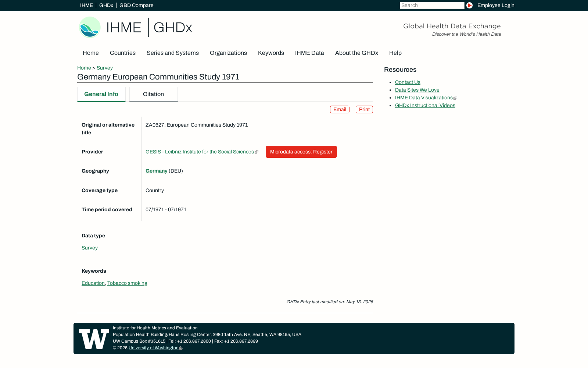Switch to the Citation tab
588x368 pixels.
pyautogui.click(x=154, y=94)
